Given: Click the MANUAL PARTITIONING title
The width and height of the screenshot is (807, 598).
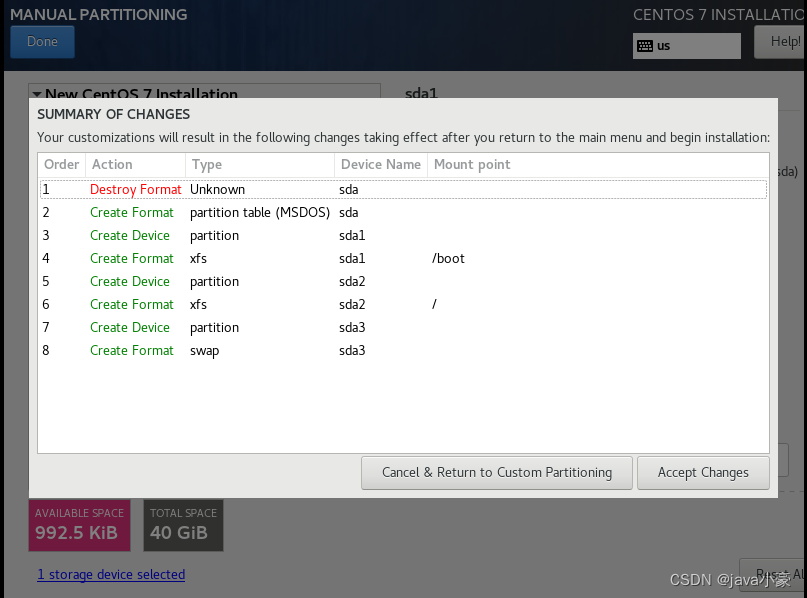Looking at the screenshot, I should 99,14.
